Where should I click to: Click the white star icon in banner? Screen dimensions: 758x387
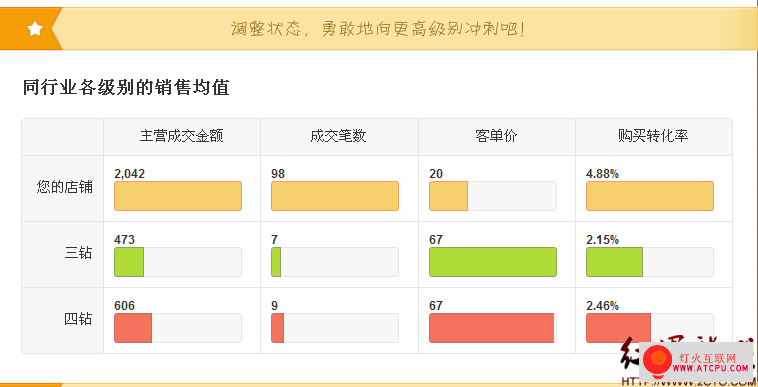tap(35, 29)
